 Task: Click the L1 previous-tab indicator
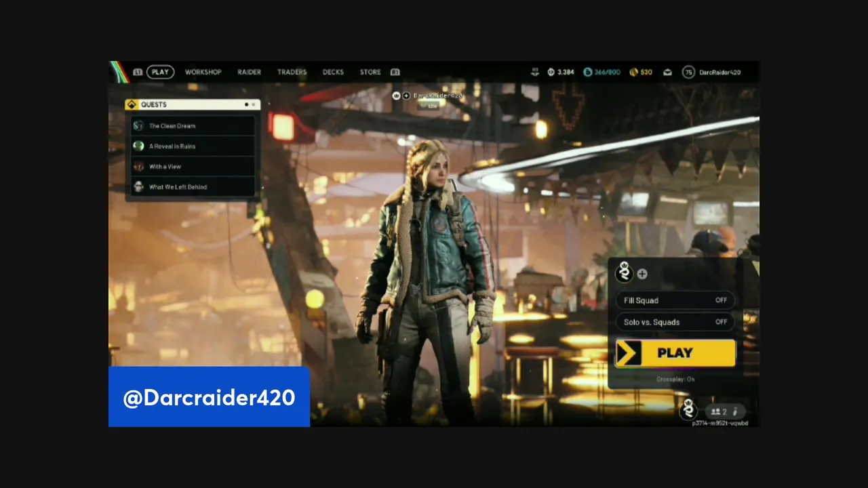pos(138,72)
